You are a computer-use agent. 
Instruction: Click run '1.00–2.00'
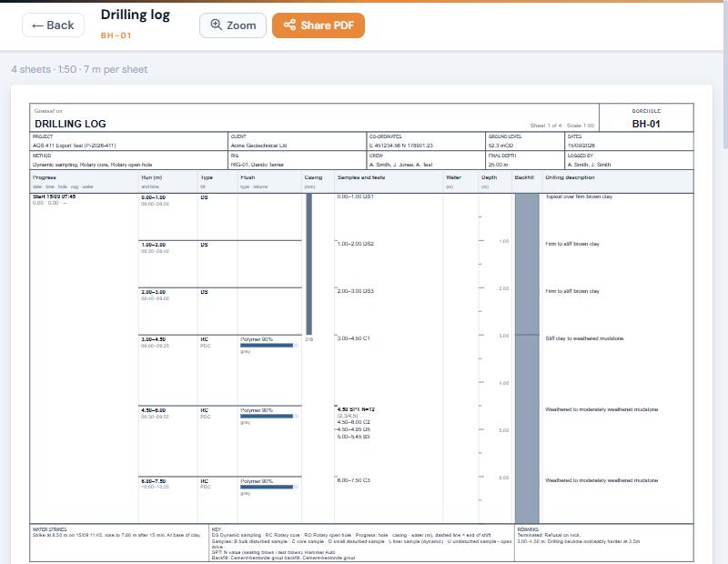153,245
